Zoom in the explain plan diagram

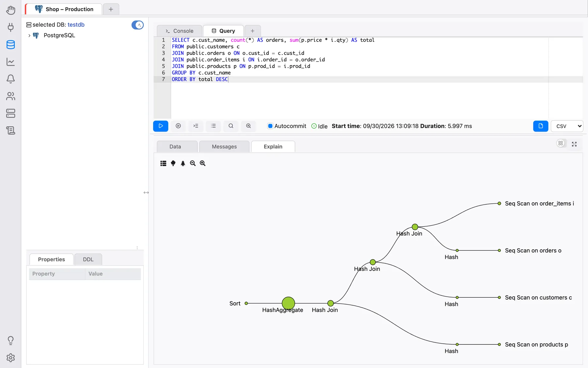click(203, 163)
